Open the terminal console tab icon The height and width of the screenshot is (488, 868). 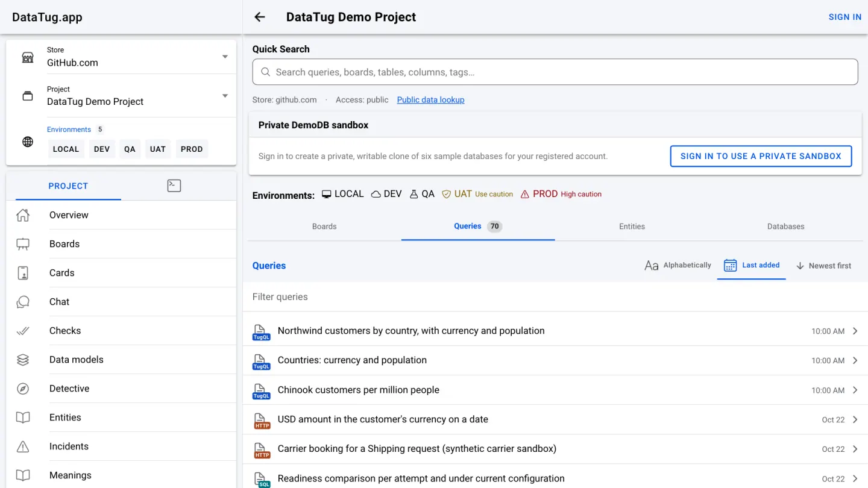[x=174, y=186]
